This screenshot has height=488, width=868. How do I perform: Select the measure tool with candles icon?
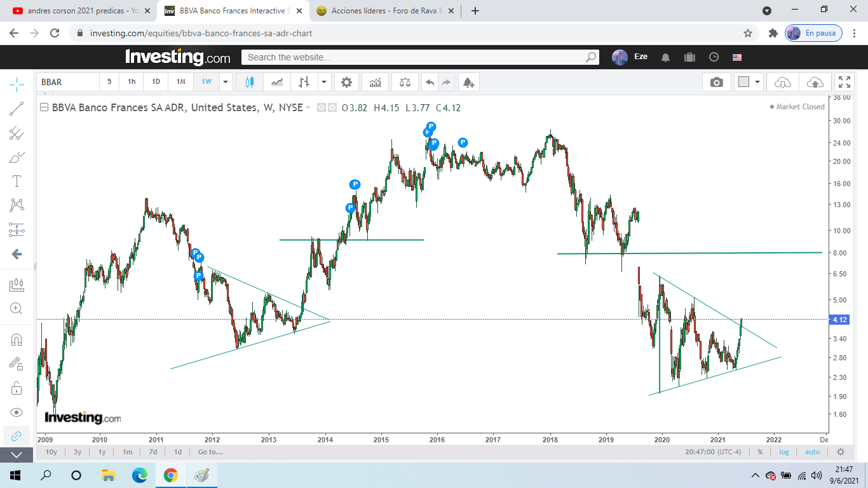tap(17, 285)
